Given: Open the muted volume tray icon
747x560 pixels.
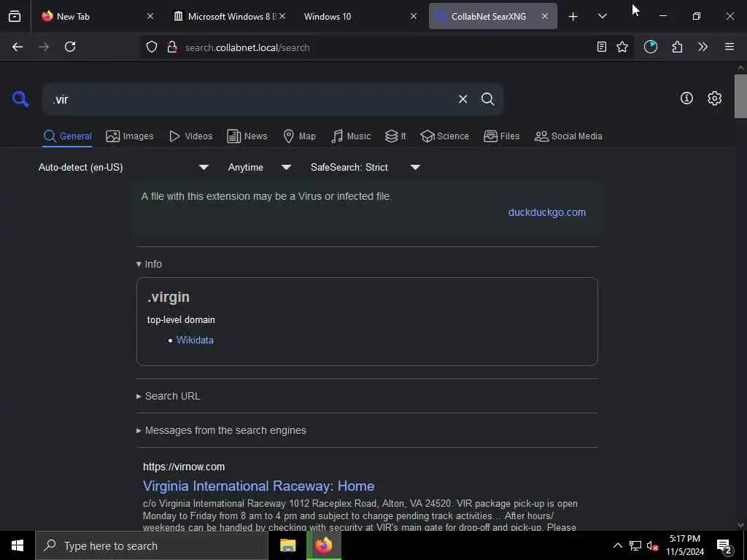Looking at the screenshot, I should (653, 545).
